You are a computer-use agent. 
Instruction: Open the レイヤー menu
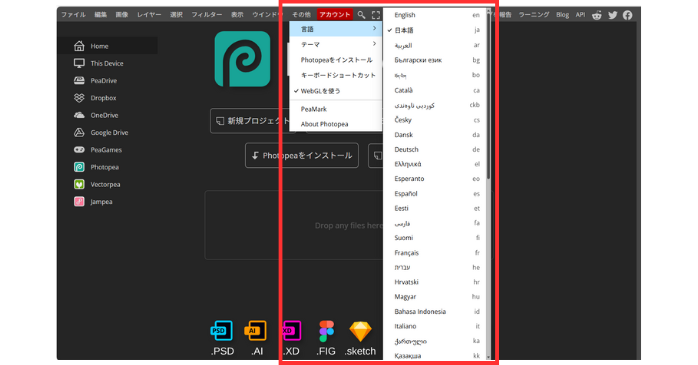[149, 15]
